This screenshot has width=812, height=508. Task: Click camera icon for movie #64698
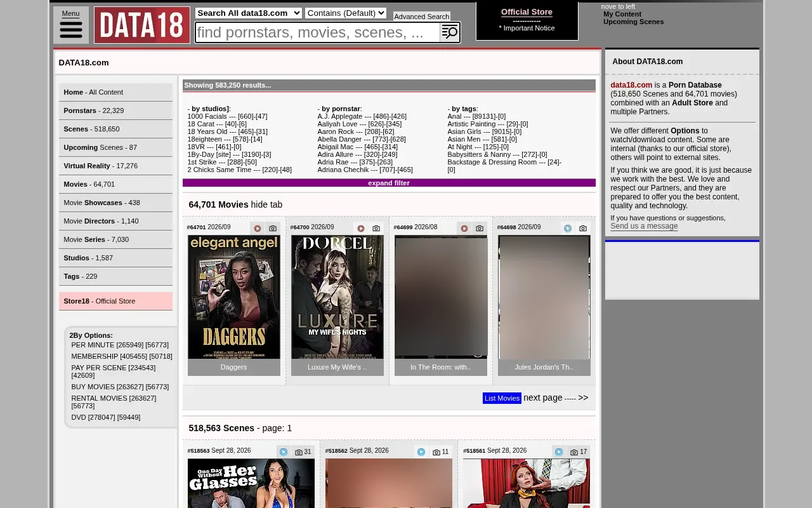click(x=583, y=229)
